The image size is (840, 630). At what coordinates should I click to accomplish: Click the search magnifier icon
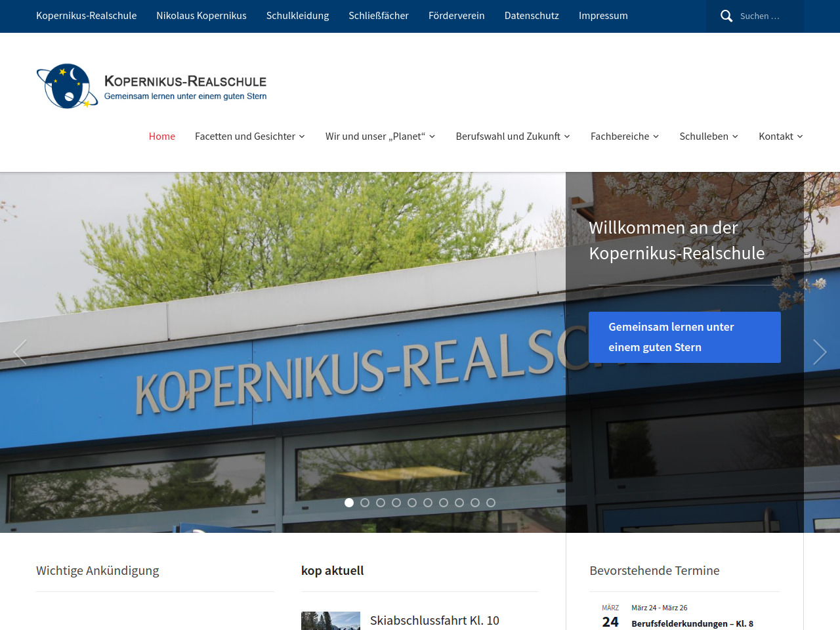coord(726,16)
